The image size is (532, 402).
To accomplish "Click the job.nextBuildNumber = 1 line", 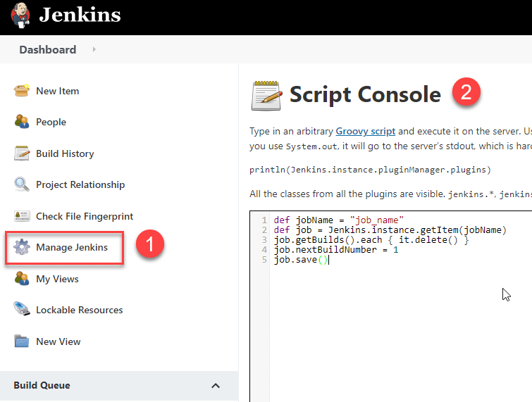I will pyautogui.click(x=336, y=249).
